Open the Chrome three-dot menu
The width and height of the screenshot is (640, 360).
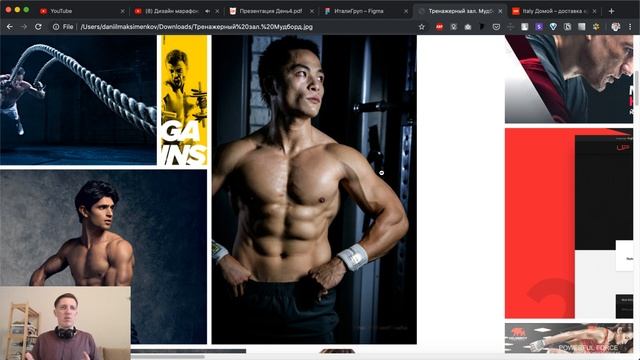(630, 27)
